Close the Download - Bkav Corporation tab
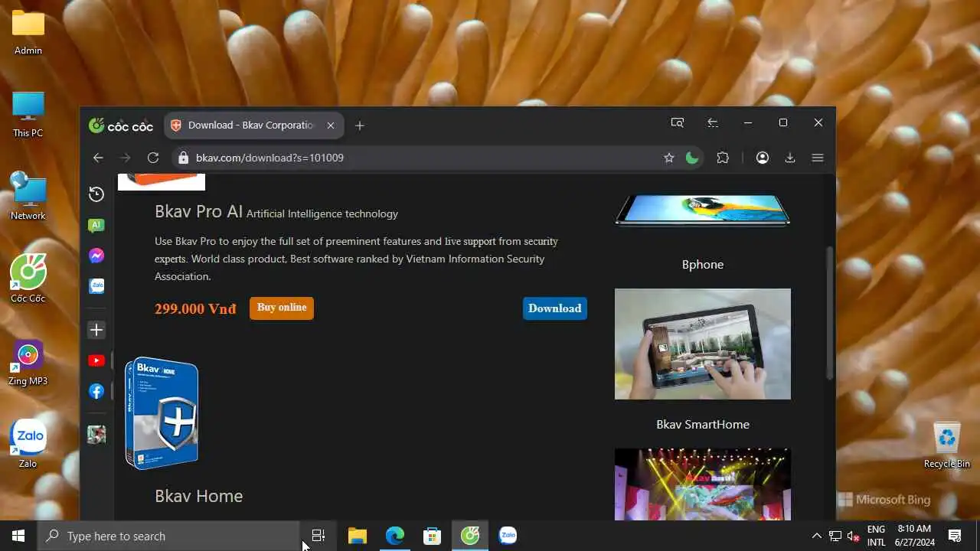The image size is (980, 551). click(331, 126)
